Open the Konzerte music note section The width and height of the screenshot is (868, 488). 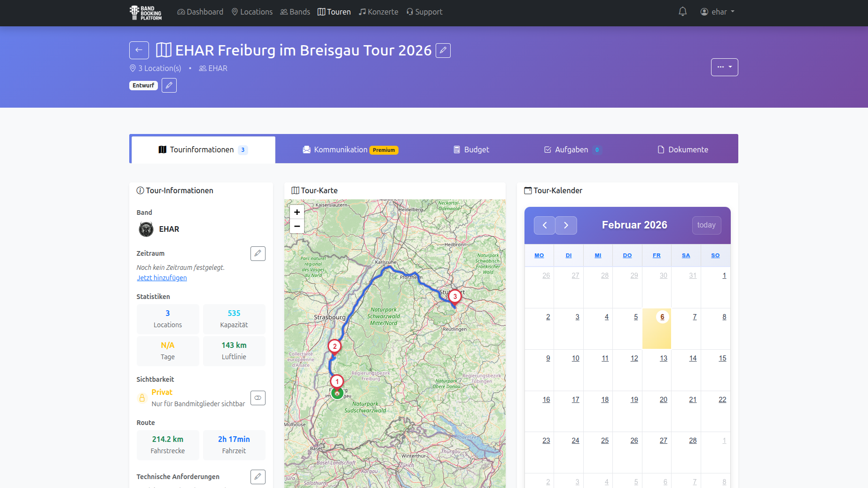tap(378, 12)
